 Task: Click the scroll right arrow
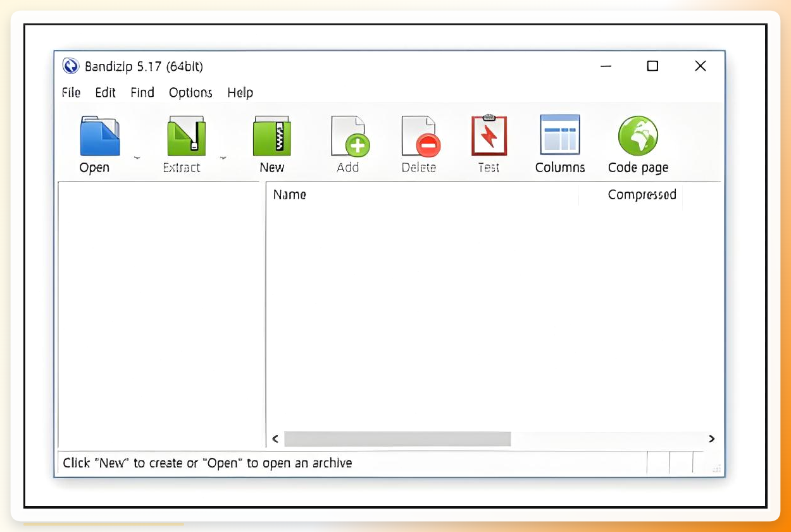712,439
